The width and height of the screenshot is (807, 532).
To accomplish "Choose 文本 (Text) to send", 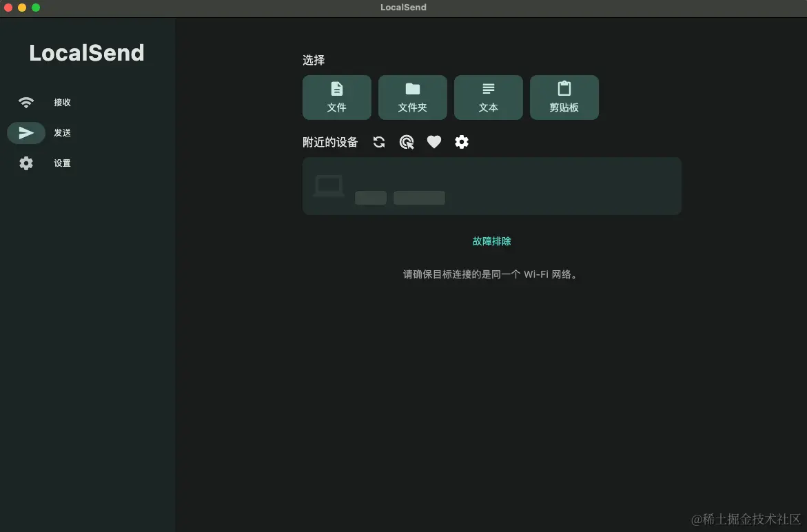I will [x=489, y=97].
